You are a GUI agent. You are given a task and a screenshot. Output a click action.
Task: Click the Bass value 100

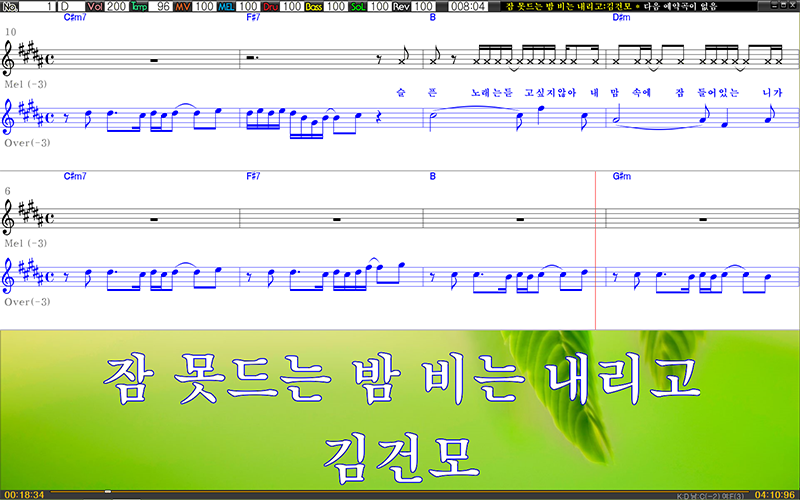336,6
